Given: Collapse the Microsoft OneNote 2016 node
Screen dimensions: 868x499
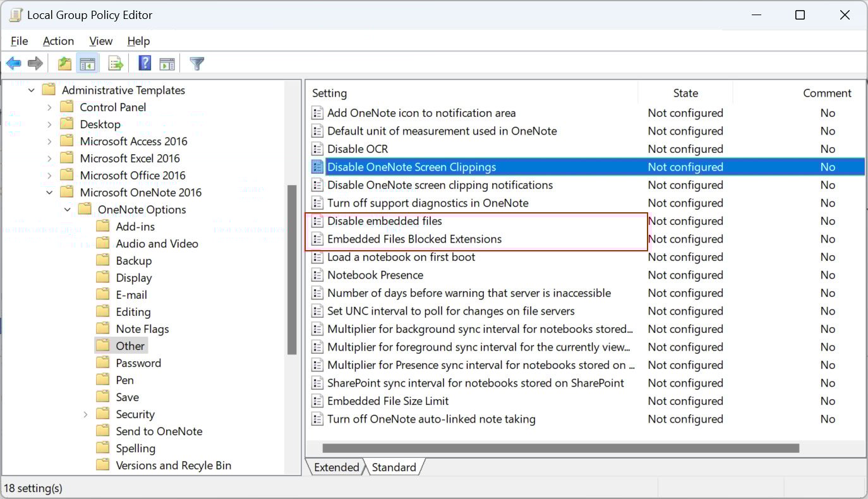Looking at the screenshot, I should tap(49, 193).
